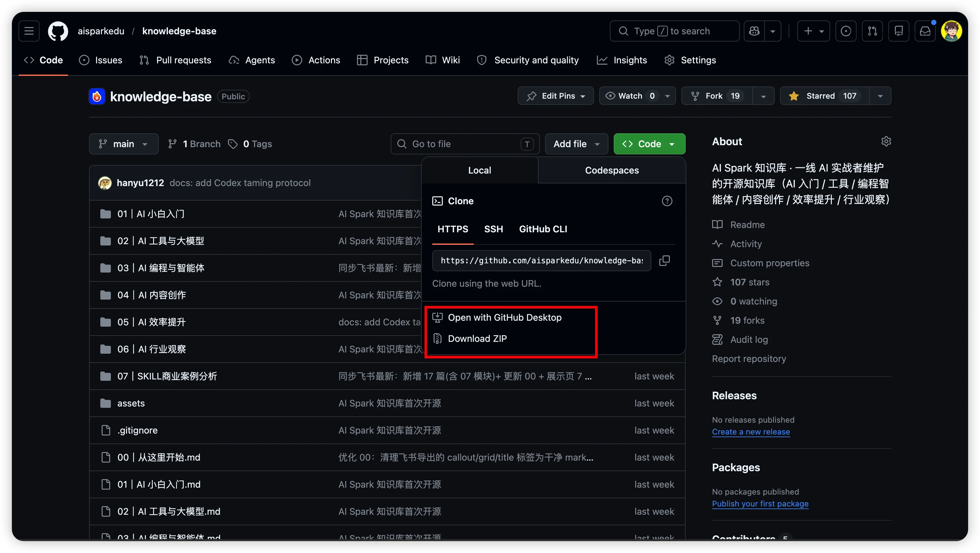Open folder 03 | AI 编程与智能体
This screenshot has width=980, height=553.
(161, 268)
